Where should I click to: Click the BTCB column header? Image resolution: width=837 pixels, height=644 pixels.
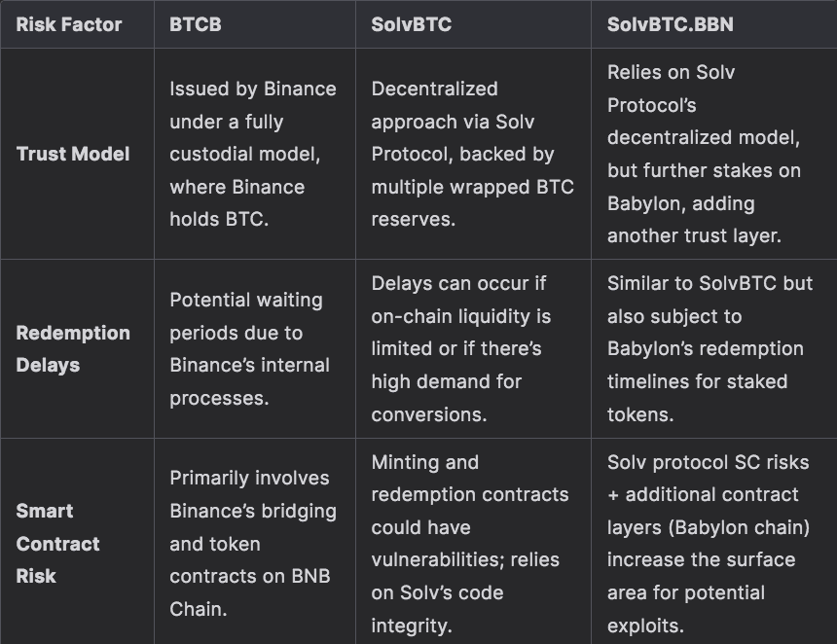(x=196, y=24)
